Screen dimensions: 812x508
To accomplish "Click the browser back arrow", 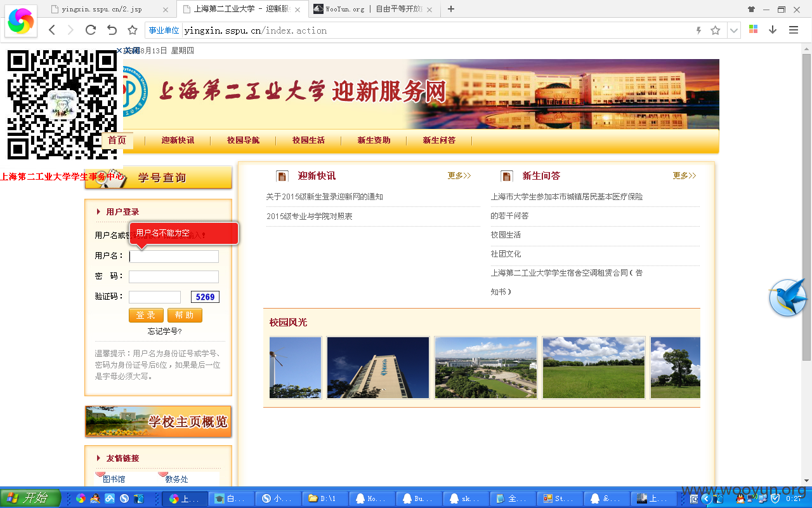I will tap(52, 30).
